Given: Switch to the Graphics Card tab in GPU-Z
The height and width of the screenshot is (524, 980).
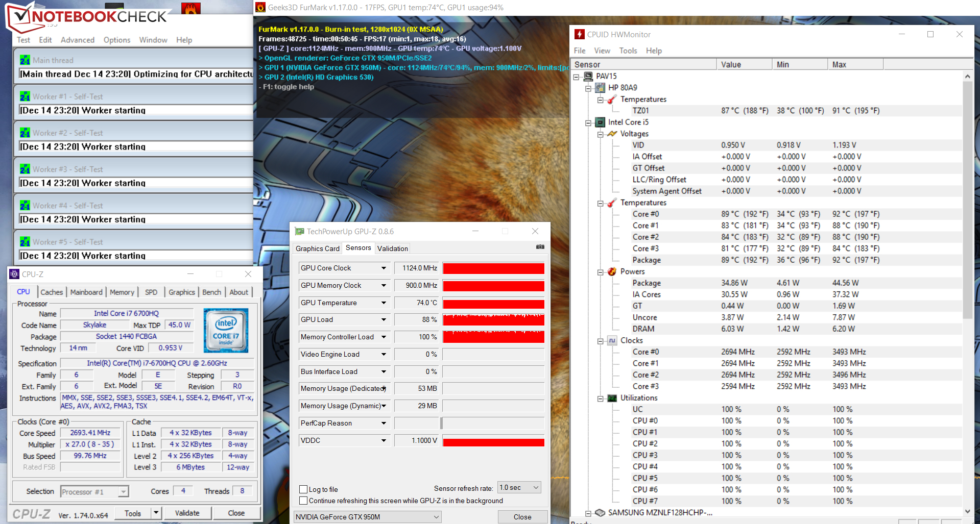Looking at the screenshot, I should [x=318, y=248].
